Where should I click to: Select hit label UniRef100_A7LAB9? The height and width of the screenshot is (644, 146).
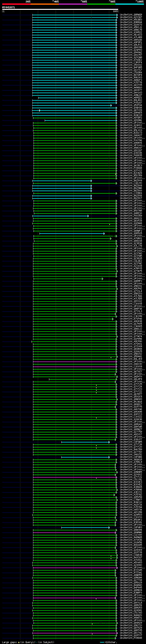pyautogui.click(x=131, y=37)
